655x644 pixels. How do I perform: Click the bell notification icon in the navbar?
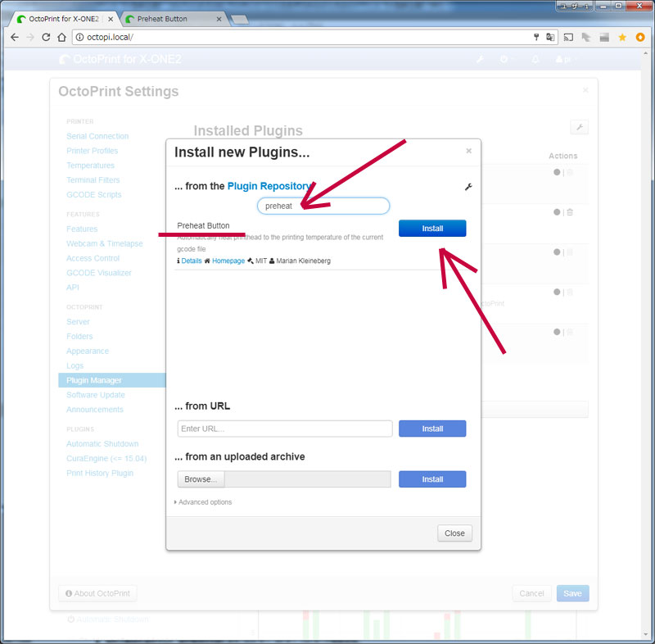(535, 59)
